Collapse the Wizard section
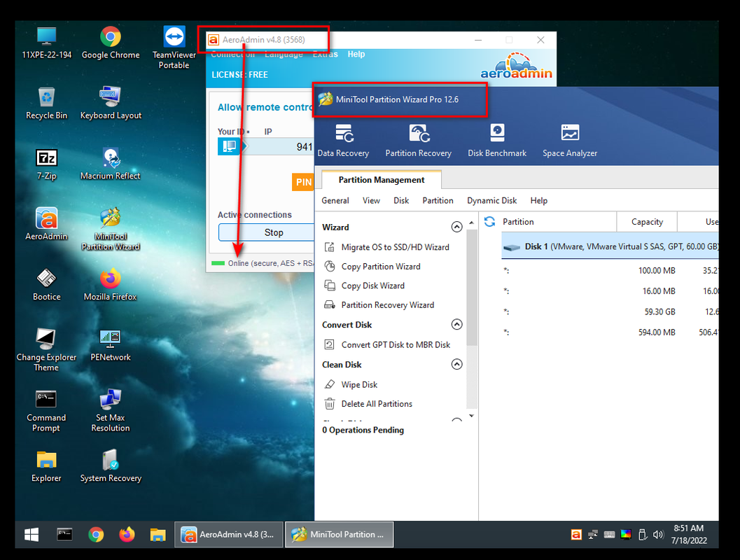This screenshot has width=740, height=560. 456,227
